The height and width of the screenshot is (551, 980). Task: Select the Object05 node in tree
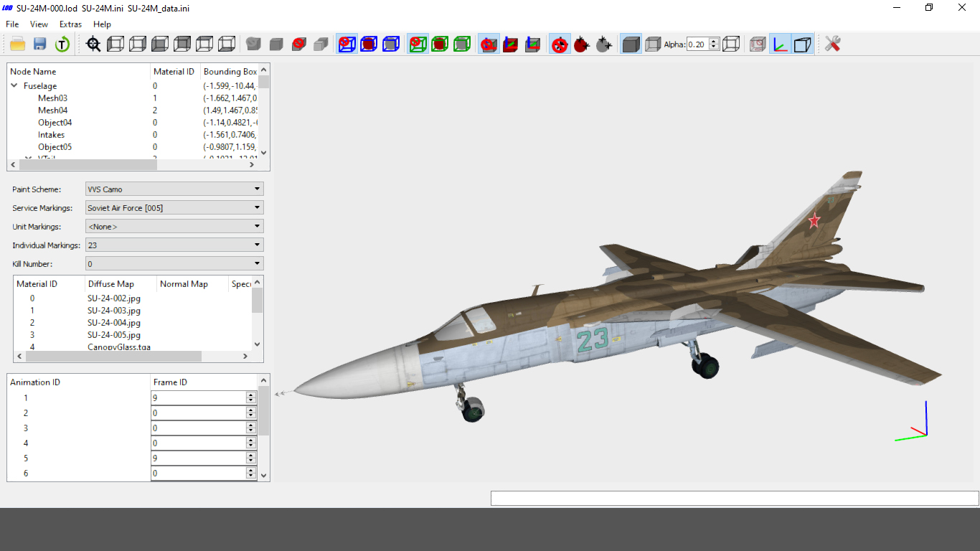tap(55, 147)
